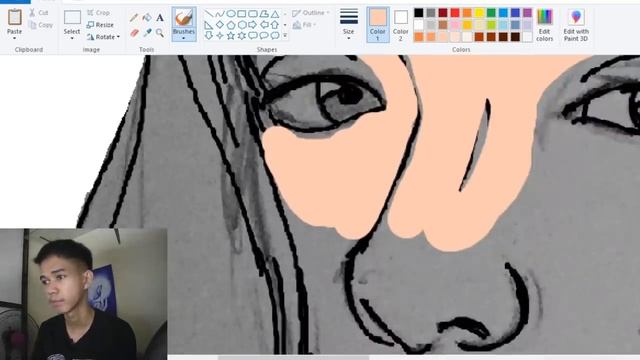
Task: Pick the red color swatch
Action: click(455, 13)
